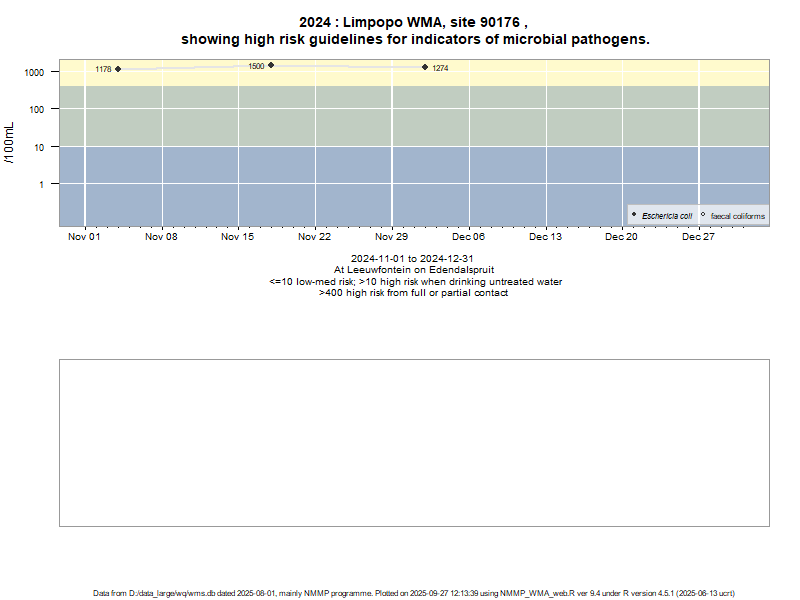The image size is (800, 600).
Task: Click the E. coli data point labeled 1500
Action: pyautogui.click(x=271, y=65)
